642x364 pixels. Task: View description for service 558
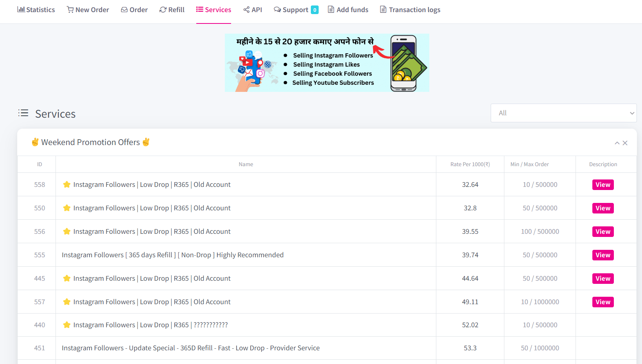(x=603, y=185)
